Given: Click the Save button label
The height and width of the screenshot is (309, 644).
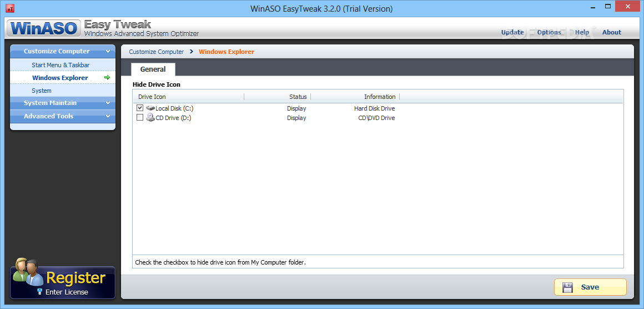Looking at the screenshot, I should 590,287.
